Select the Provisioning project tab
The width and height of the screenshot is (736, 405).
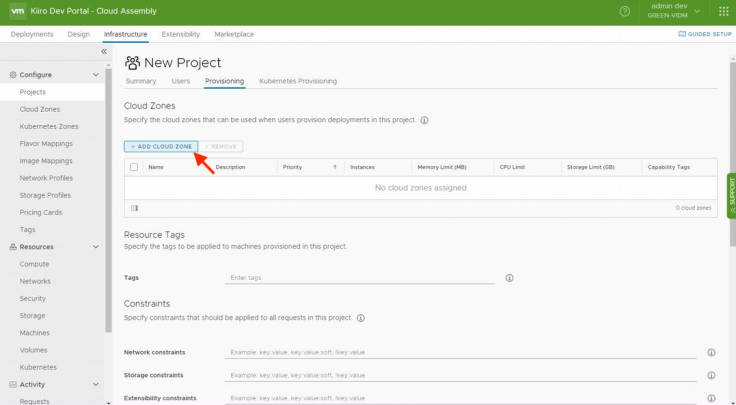(224, 81)
